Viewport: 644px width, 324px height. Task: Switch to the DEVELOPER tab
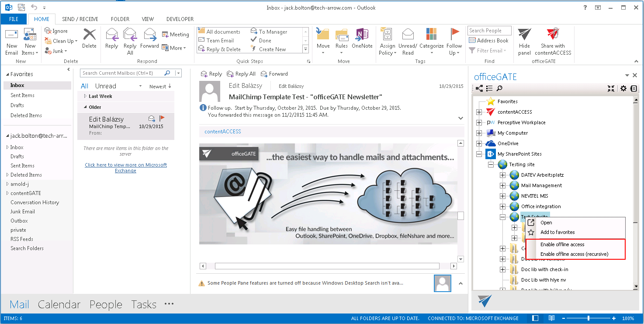[180, 19]
